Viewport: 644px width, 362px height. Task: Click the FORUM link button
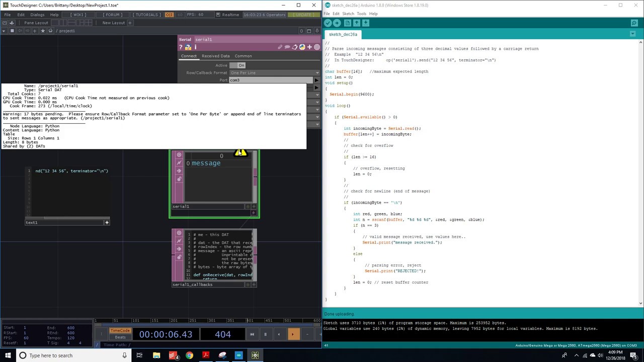pos(113,15)
